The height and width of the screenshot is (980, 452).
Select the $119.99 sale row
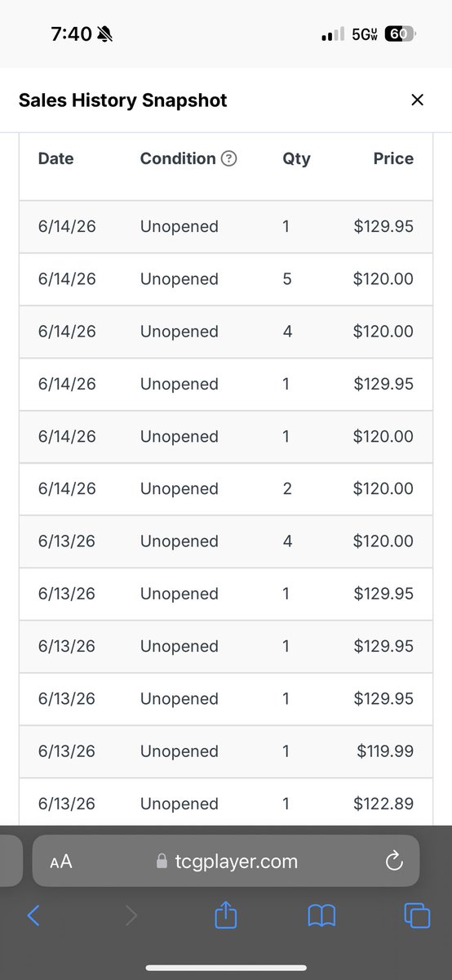coord(226,751)
